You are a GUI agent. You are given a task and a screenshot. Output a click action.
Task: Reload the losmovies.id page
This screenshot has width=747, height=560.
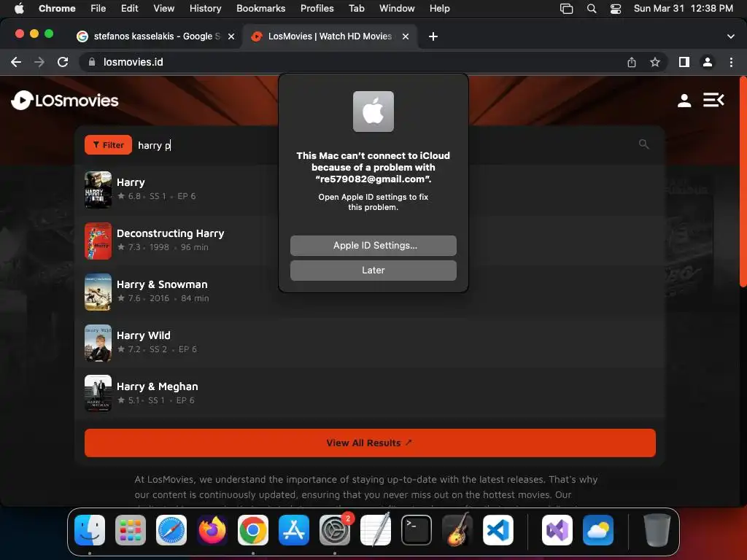click(x=63, y=62)
